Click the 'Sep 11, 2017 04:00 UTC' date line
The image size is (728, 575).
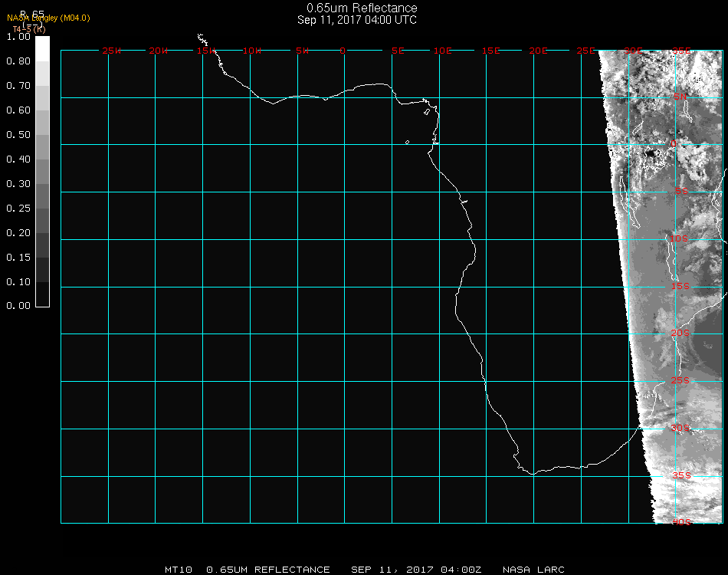(x=357, y=20)
